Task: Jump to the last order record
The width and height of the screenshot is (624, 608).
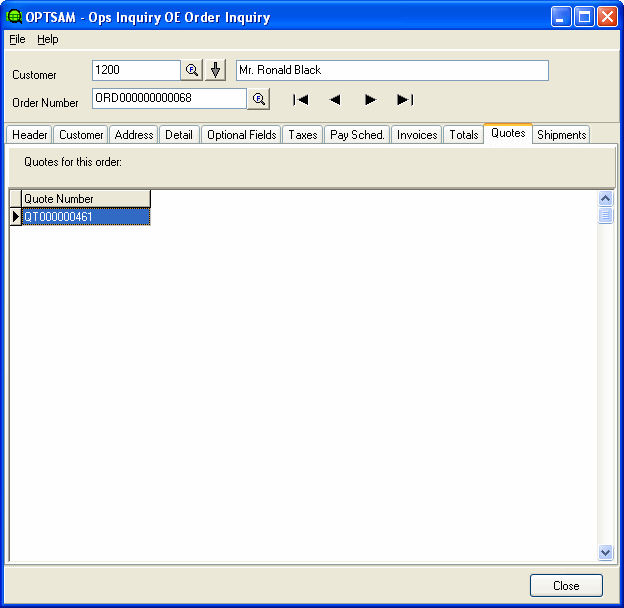Action: tap(405, 99)
